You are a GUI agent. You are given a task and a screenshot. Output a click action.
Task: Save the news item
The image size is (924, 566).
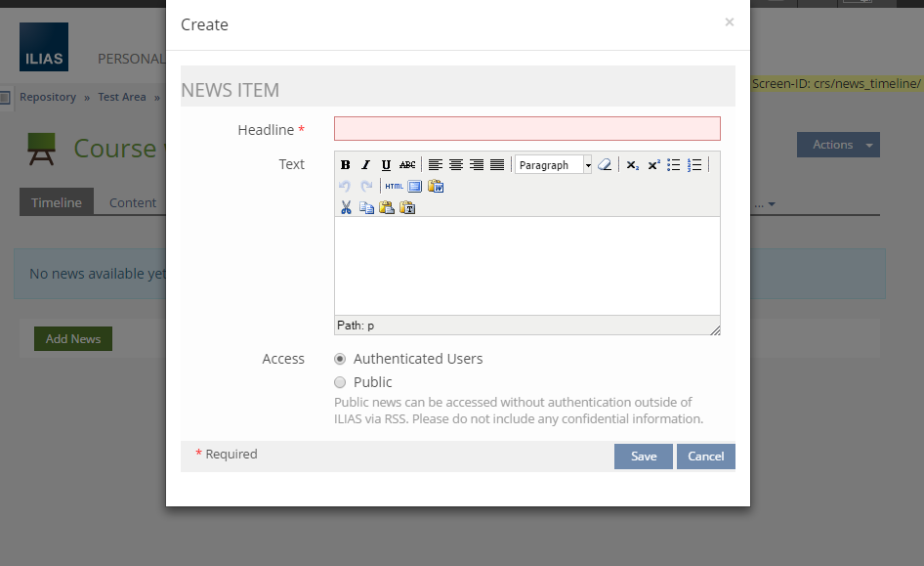pos(644,457)
